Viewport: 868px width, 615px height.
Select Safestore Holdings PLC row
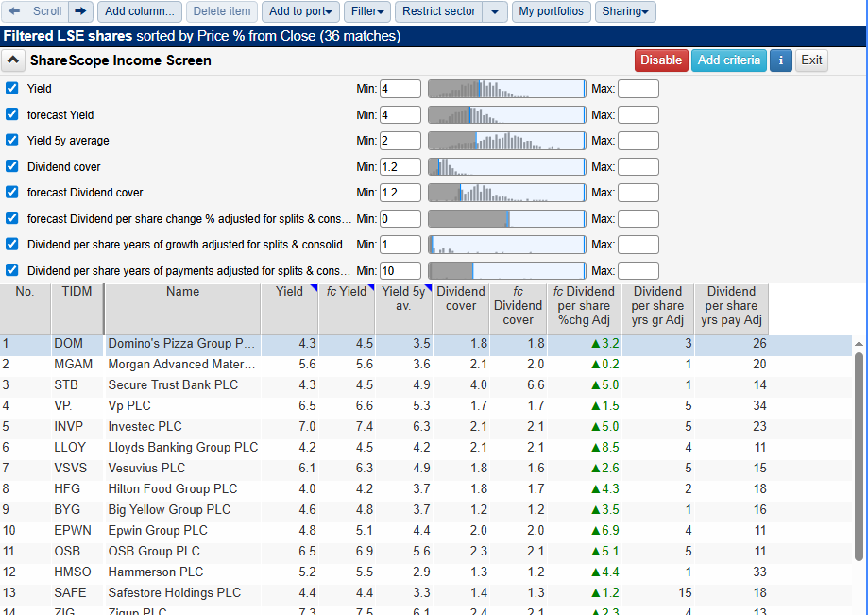pos(426,593)
